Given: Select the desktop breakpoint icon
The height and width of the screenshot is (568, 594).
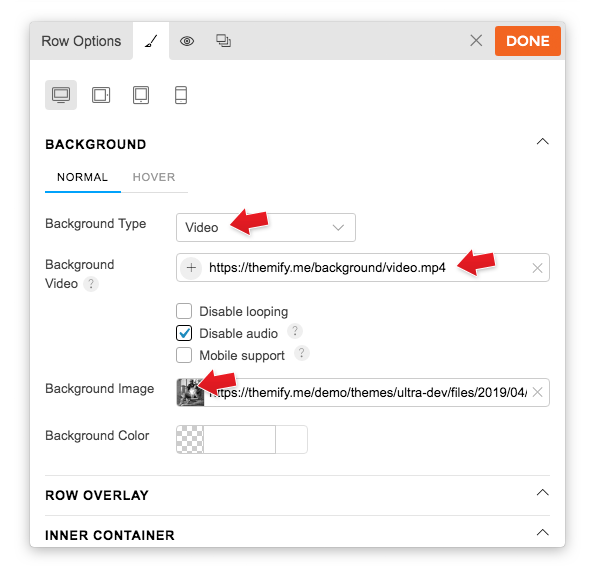Looking at the screenshot, I should [61, 95].
